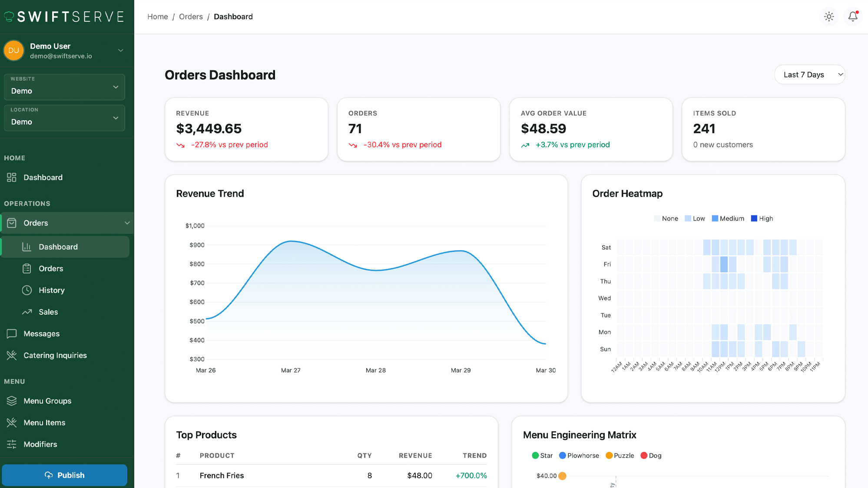Screen dimensions: 868x488
Task: Click the Menu Groups layers icon
Action: click(12, 401)
